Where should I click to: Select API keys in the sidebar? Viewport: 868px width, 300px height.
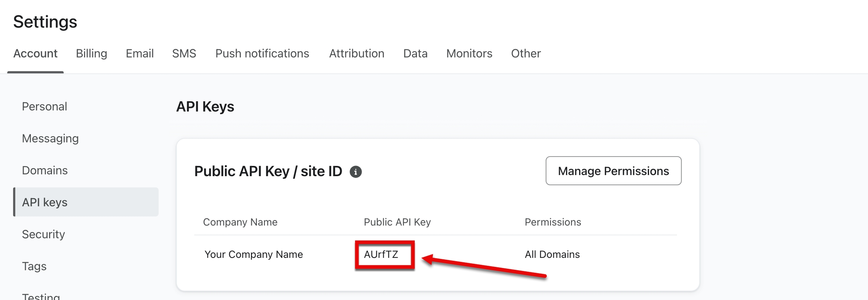click(x=45, y=202)
